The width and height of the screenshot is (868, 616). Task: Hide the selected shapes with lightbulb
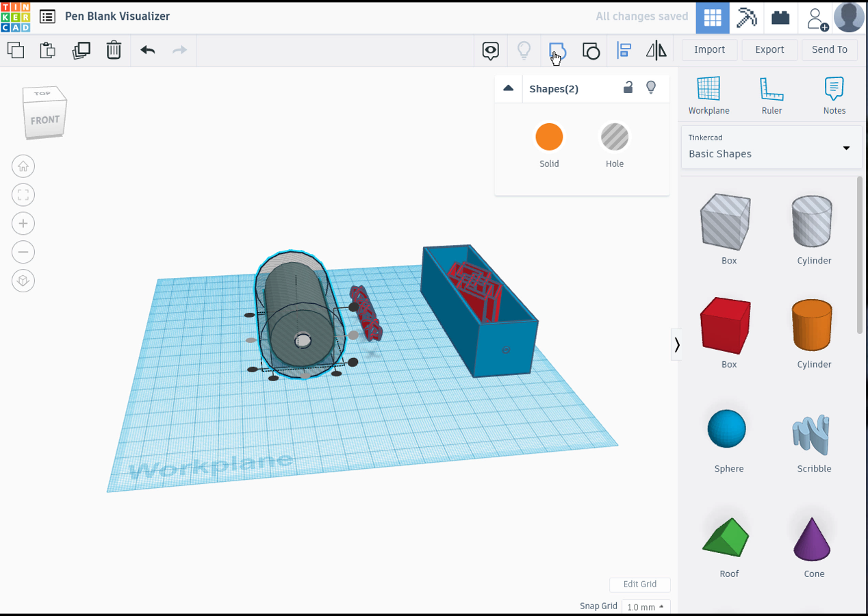[x=651, y=88]
